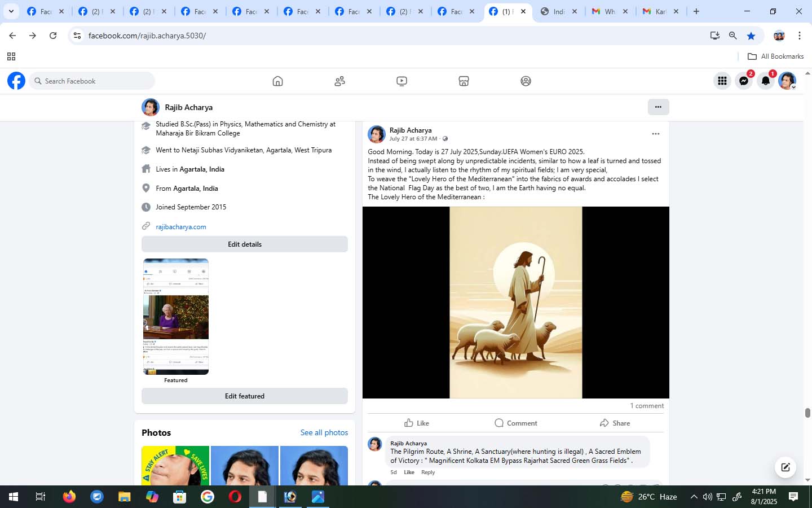Open the Friends icon in Facebook navigation
The width and height of the screenshot is (812, 508).
(x=339, y=81)
